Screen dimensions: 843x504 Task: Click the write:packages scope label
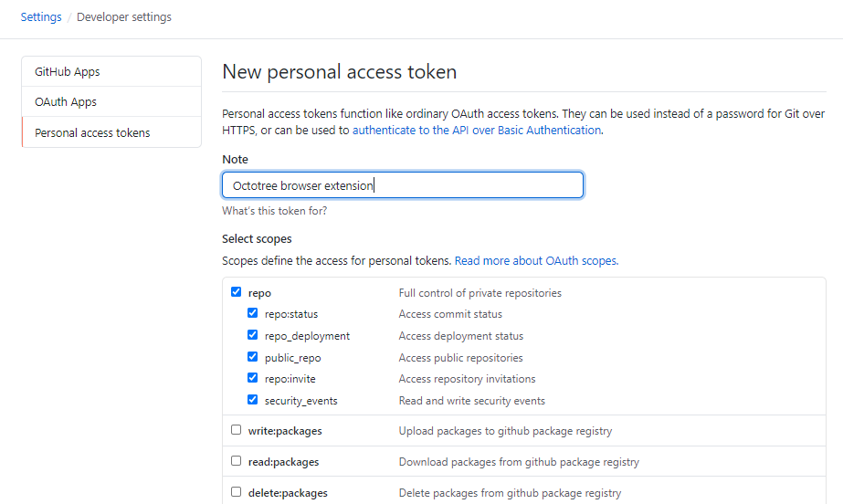click(x=285, y=431)
